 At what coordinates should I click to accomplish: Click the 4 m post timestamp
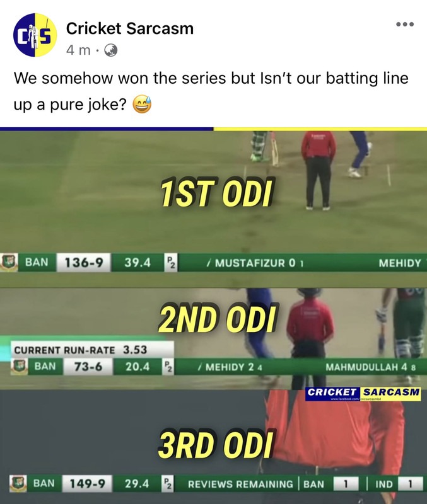(x=78, y=50)
